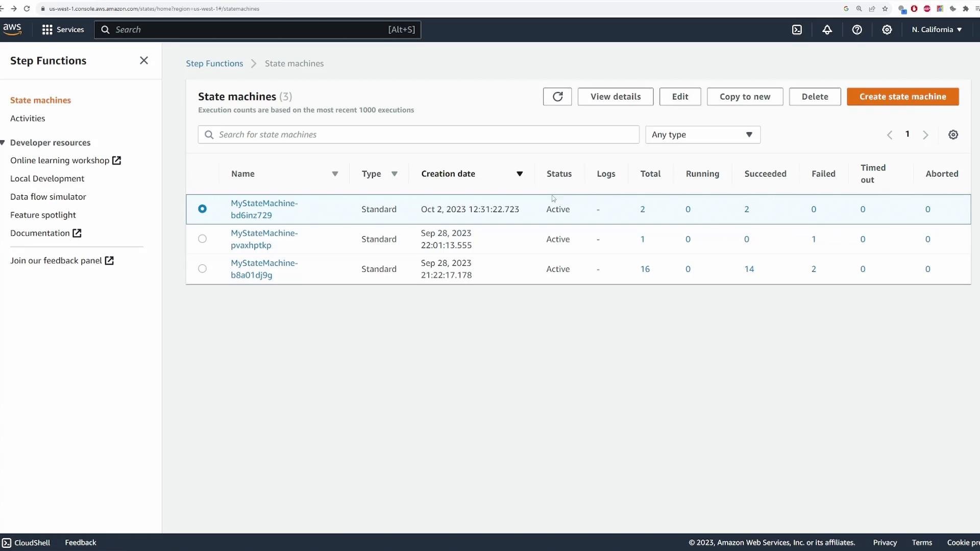Select MyStateMachine-bd6inz729 radio button
Viewport: 980px width, 551px height.
tap(202, 209)
